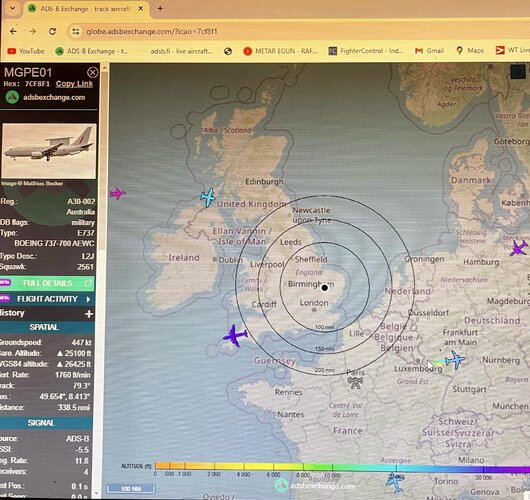Click the Copy Link link
530x500 pixels.
coord(74,84)
